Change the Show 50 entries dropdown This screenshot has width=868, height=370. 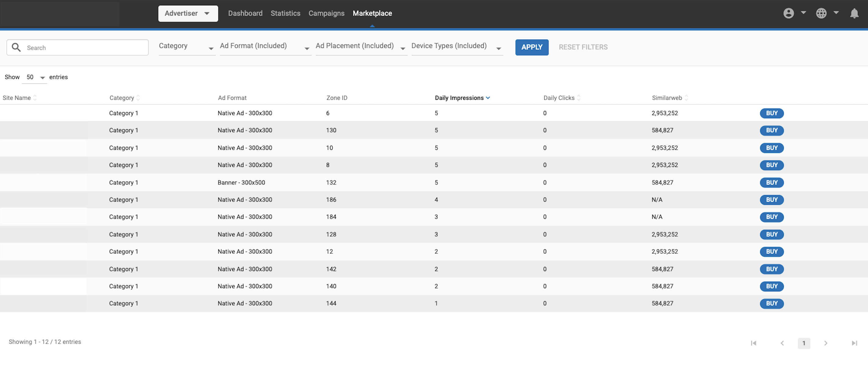(x=35, y=77)
